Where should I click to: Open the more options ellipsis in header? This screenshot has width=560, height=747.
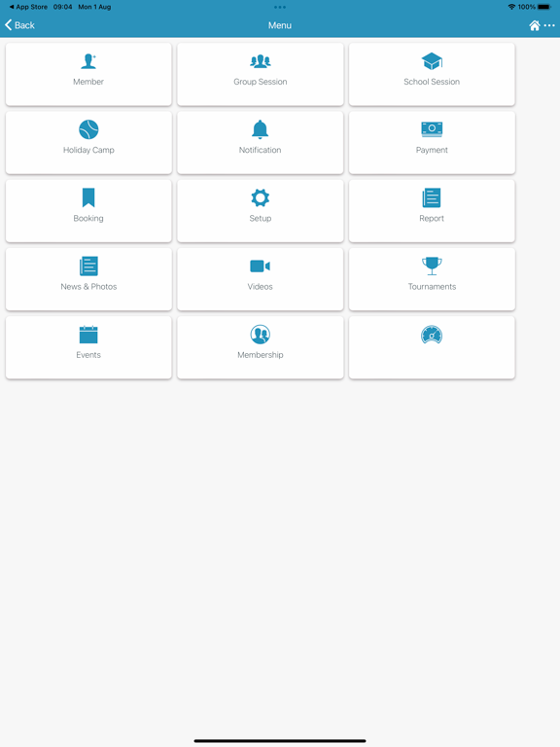pos(549,25)
